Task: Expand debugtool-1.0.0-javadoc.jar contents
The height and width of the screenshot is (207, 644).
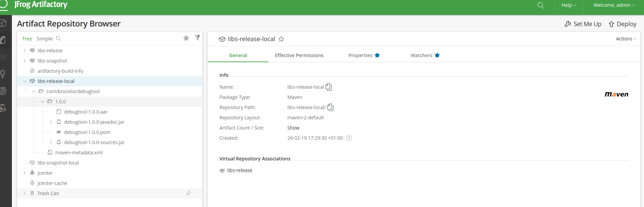Action: pos(51,122)
